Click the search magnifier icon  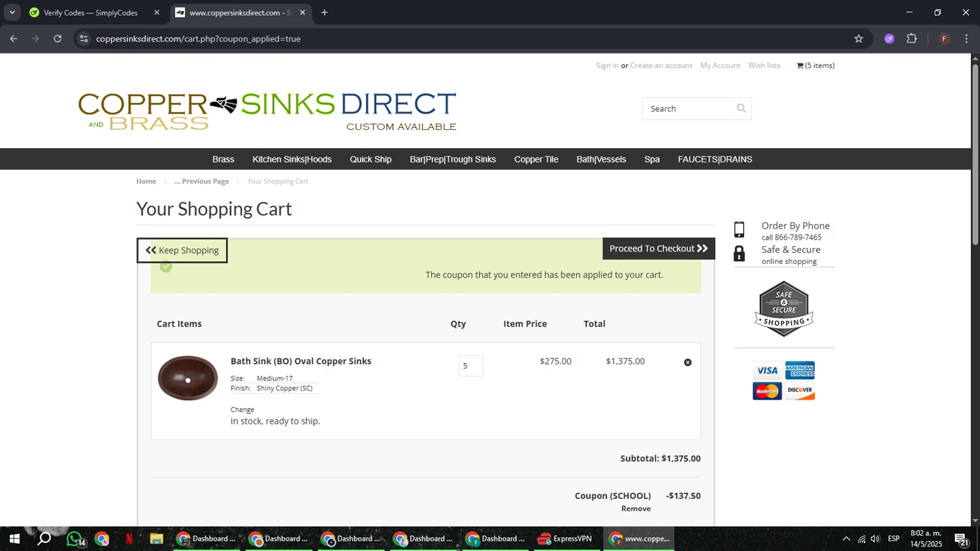click(x=741, y=108)
